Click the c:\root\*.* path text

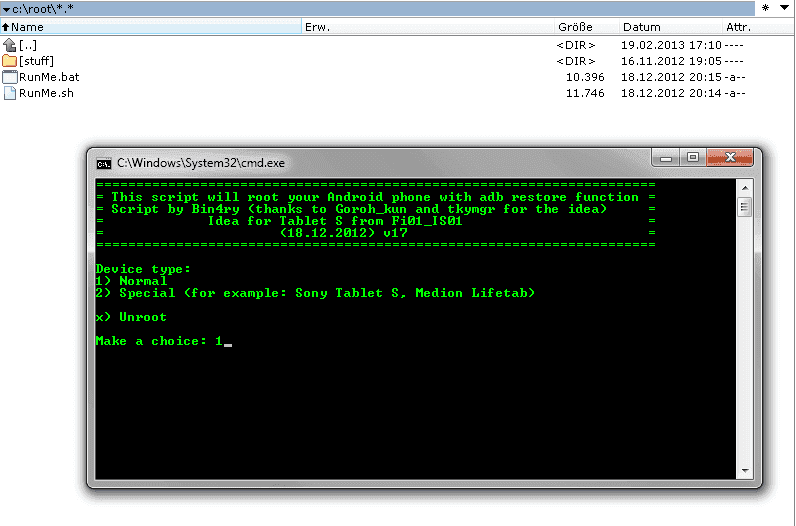(43, 9)
